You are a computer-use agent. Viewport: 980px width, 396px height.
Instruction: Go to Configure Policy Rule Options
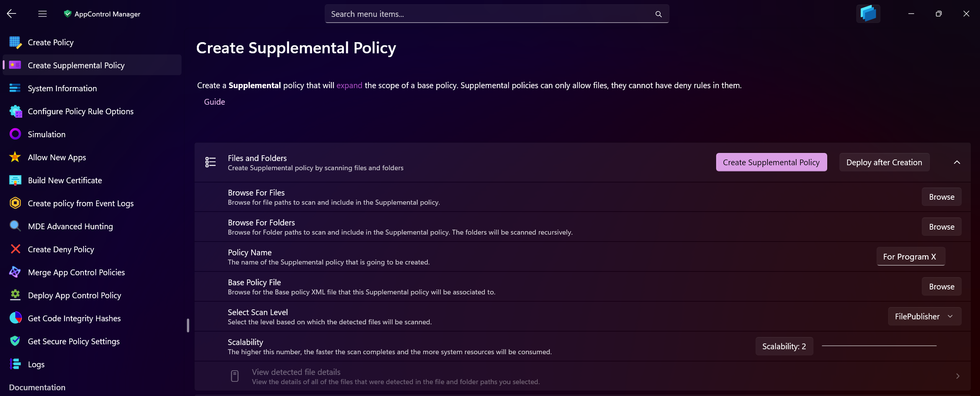(x=92, y=111)
